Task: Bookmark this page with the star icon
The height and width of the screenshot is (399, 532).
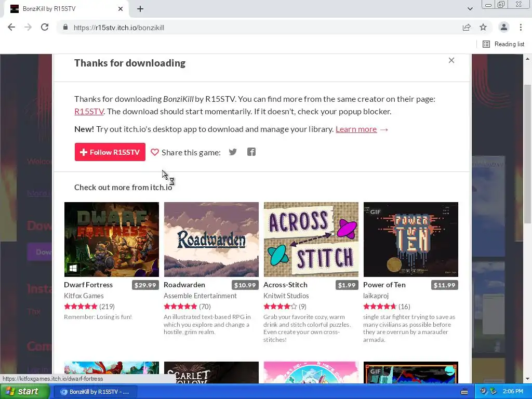Action: (x=483, y=27)
